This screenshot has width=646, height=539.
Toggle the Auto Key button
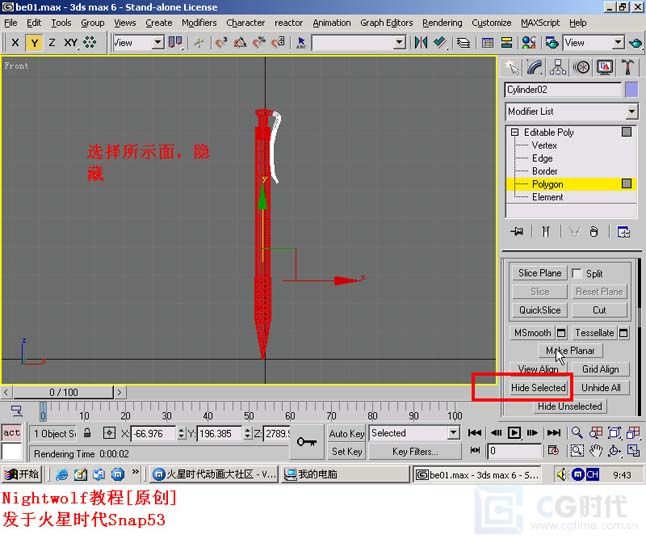coord(346,434)
